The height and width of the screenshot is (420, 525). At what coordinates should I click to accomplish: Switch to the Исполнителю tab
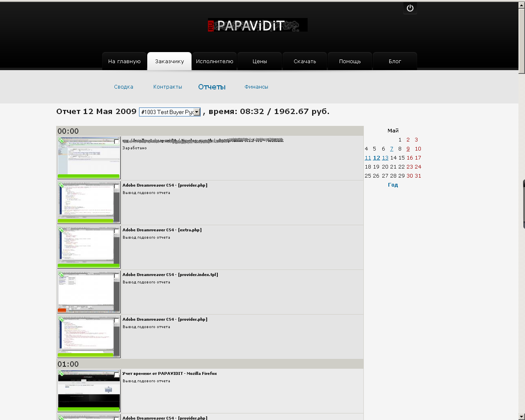pyautogui.click(x=215, y=61)
